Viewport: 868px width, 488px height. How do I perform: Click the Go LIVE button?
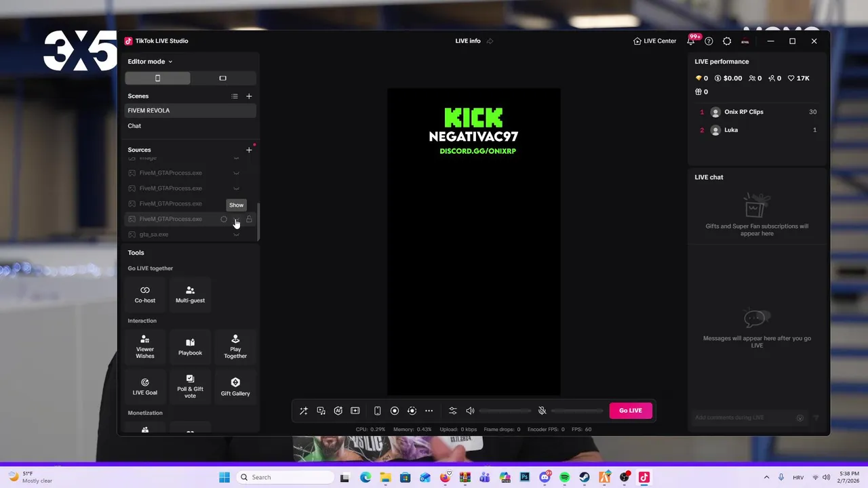pos(631,410)
